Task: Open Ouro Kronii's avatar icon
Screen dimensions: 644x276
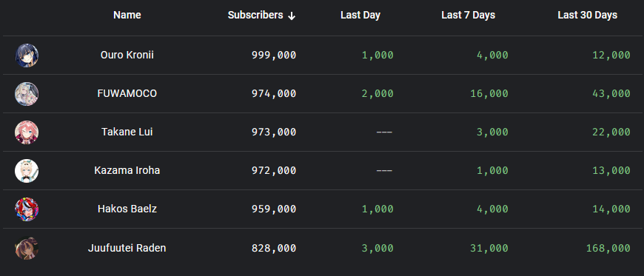Action: pos(27,55)
